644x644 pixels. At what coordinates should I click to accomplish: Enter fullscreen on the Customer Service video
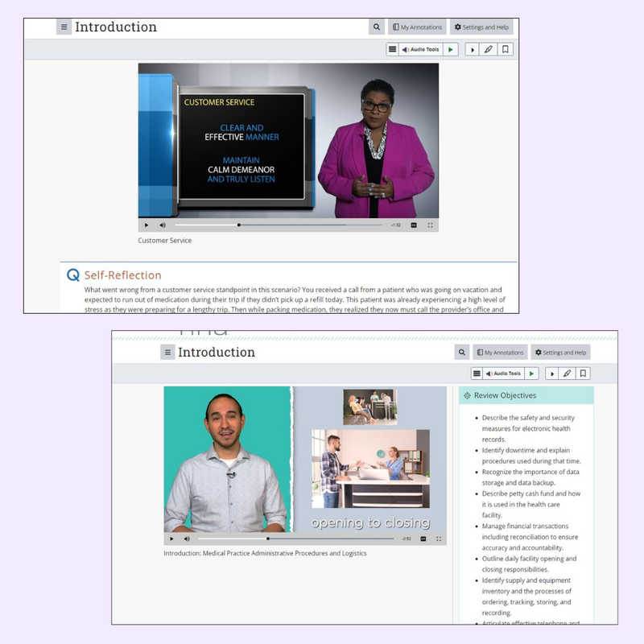430,225
